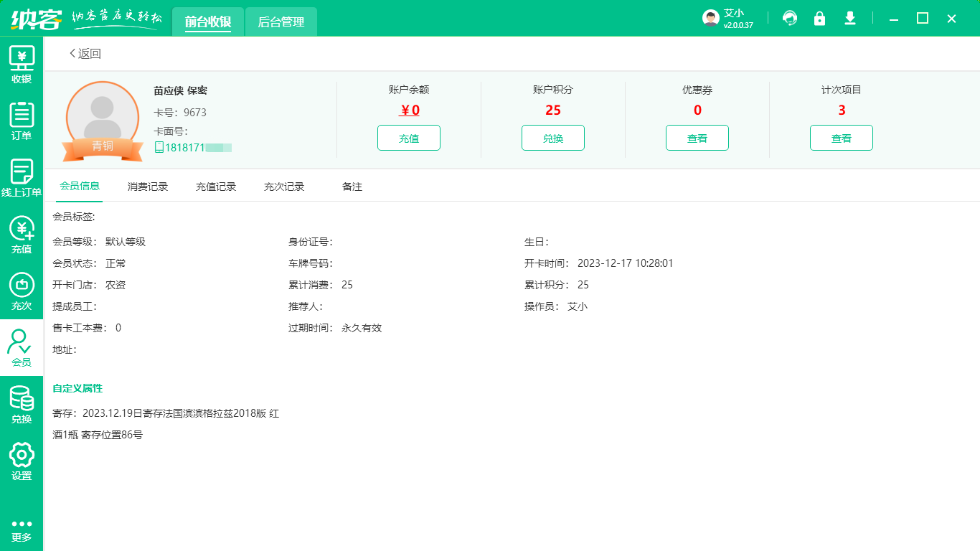Switch to 消费记录 tab

coord(148,187)
